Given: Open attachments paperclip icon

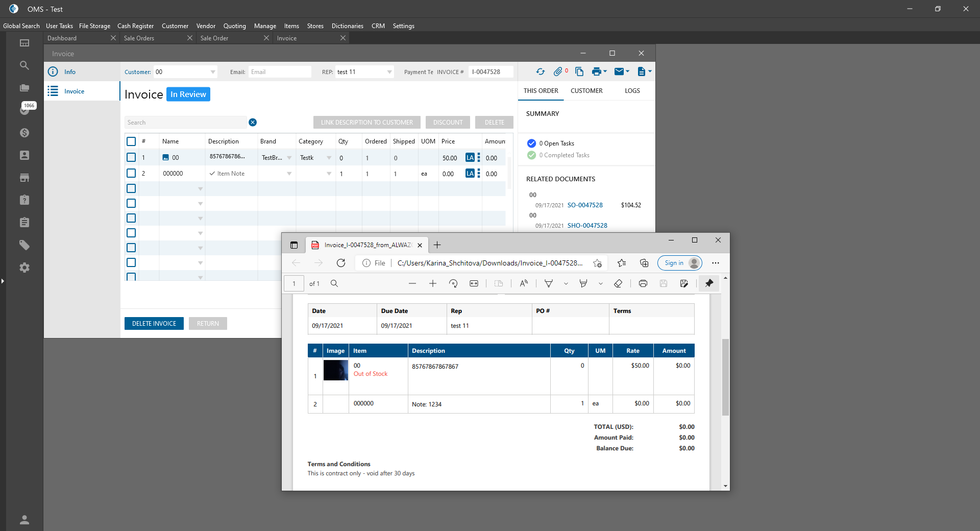Looking at the screenshot, I should (x=558, y=72).
